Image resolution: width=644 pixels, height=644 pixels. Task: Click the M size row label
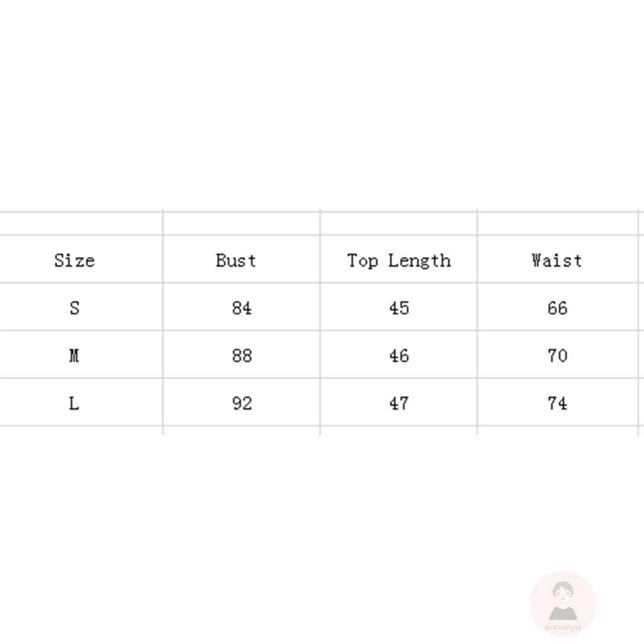pos(74,355)
